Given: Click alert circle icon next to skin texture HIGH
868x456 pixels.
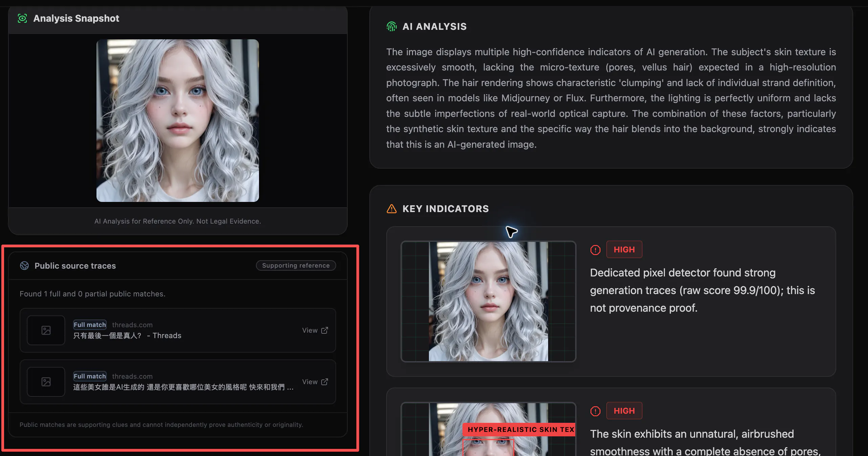Looking at the screenshot, I should tap(595, 411).
